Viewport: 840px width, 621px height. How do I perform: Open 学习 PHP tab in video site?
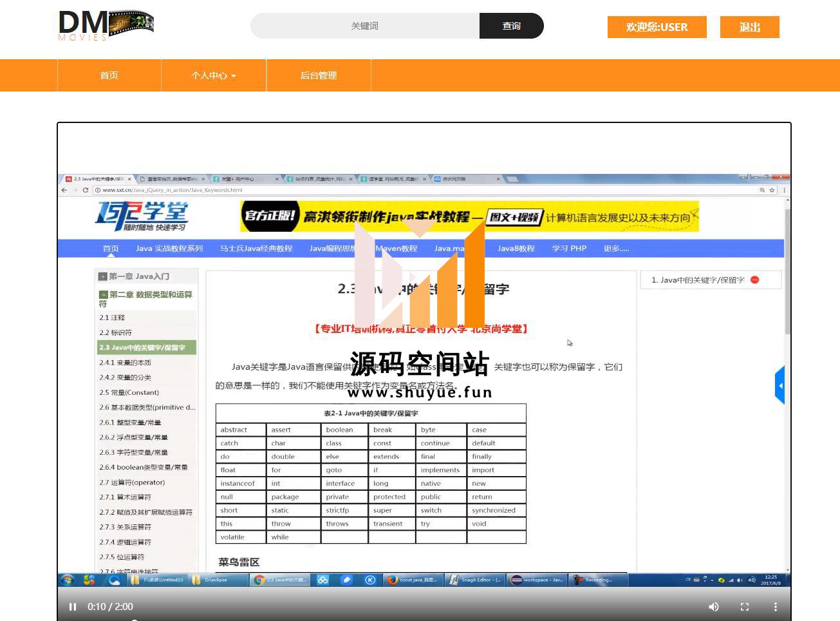[x=569, y=248]
